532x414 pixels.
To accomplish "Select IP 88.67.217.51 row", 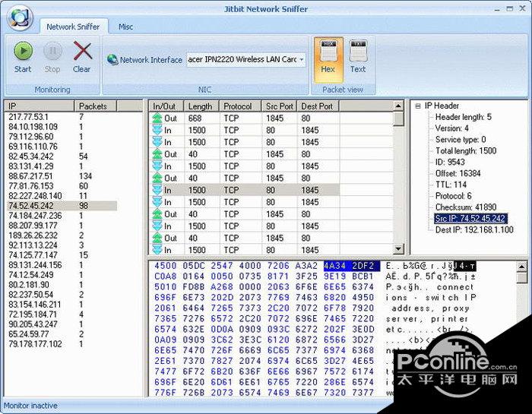I will click(62, 176).
